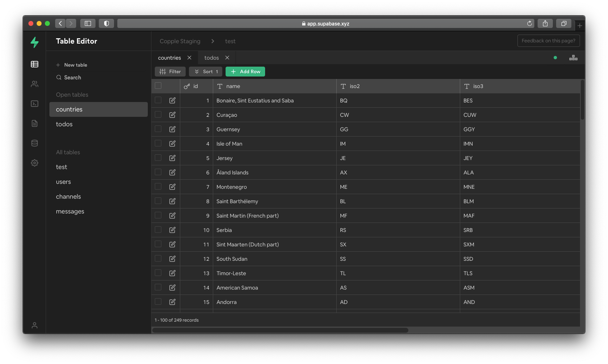Open the Settings gear icon in the sidebar
The width and height of the screenshot is (608, 364).
click(35, 163)
